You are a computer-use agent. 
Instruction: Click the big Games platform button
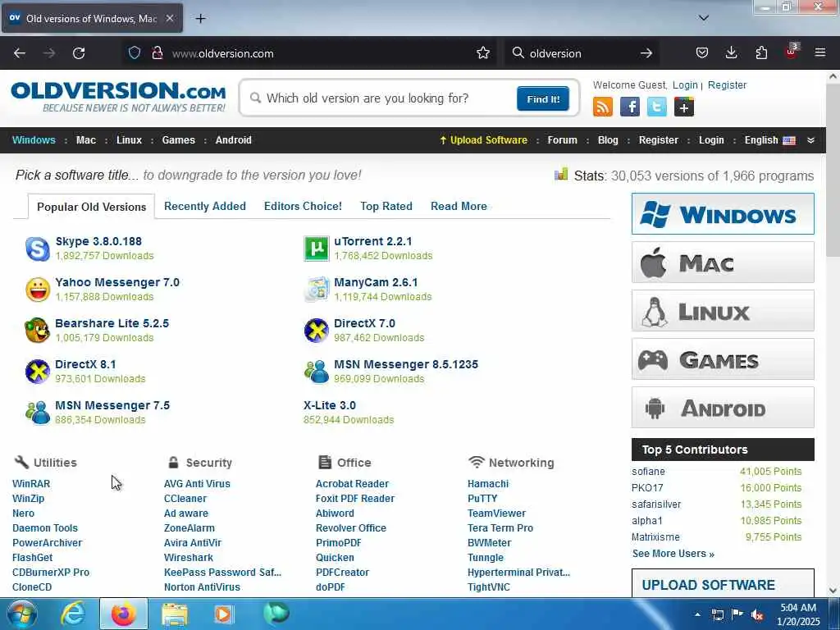point(723,359)
